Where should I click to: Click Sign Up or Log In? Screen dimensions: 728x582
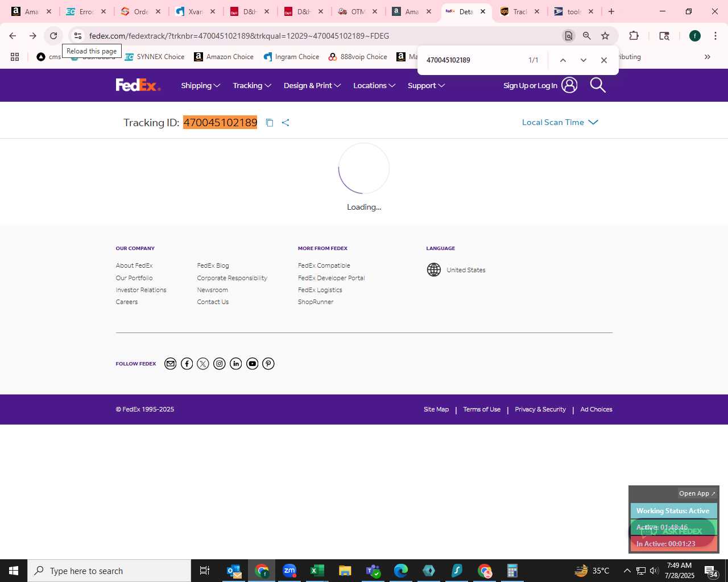(x=540, y=85)
